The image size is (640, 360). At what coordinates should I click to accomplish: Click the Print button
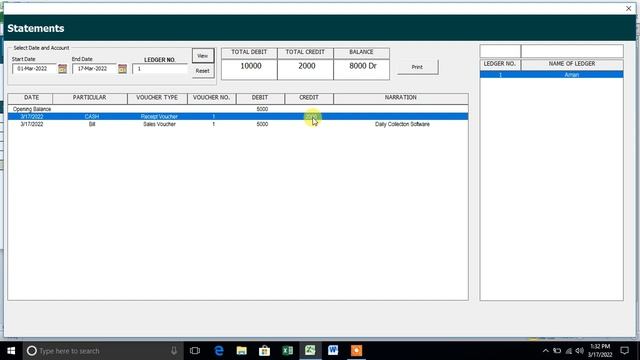pyautogui.click(x=417, y=67)
